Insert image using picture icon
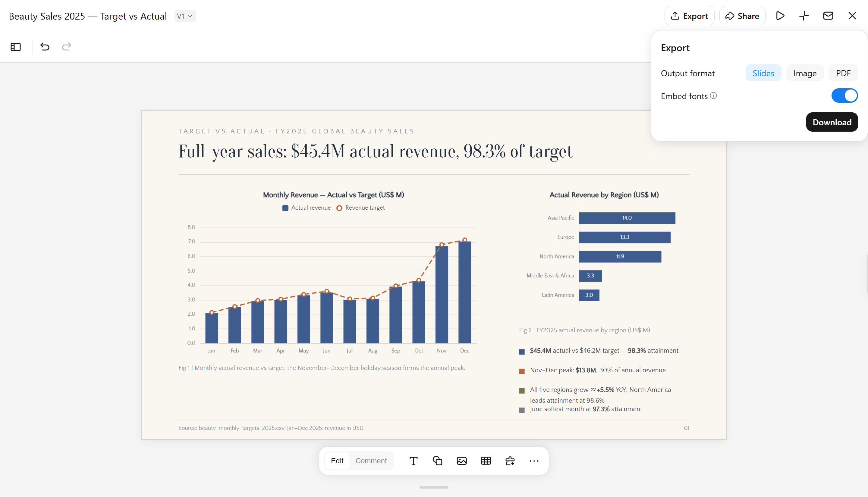Viewport: 868px width, 497px height. 462,461
